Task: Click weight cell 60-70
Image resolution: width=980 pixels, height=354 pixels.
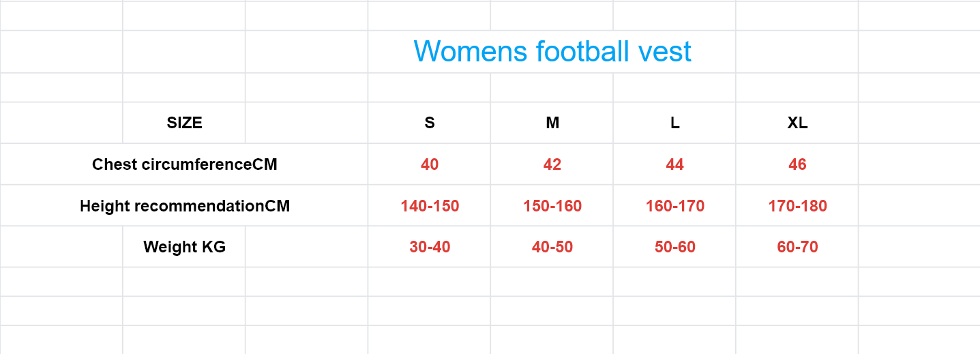Action: pos(797,247)
